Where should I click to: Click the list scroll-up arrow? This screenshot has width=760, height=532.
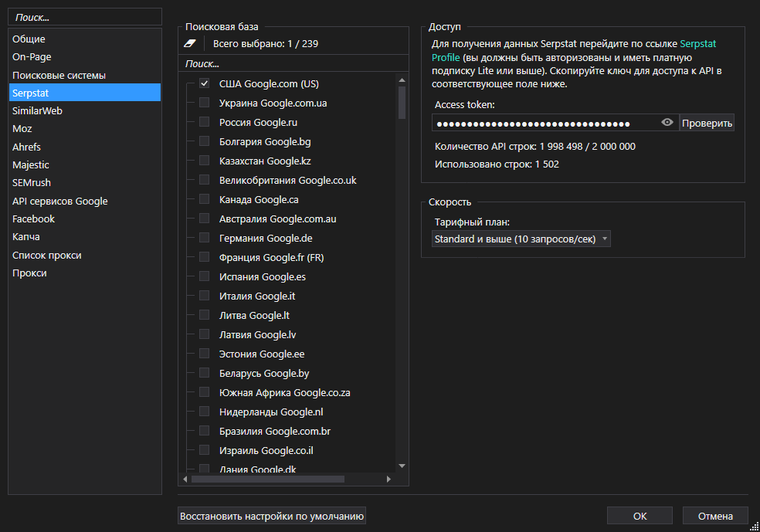pyautogui.click(x=402, y=80)
